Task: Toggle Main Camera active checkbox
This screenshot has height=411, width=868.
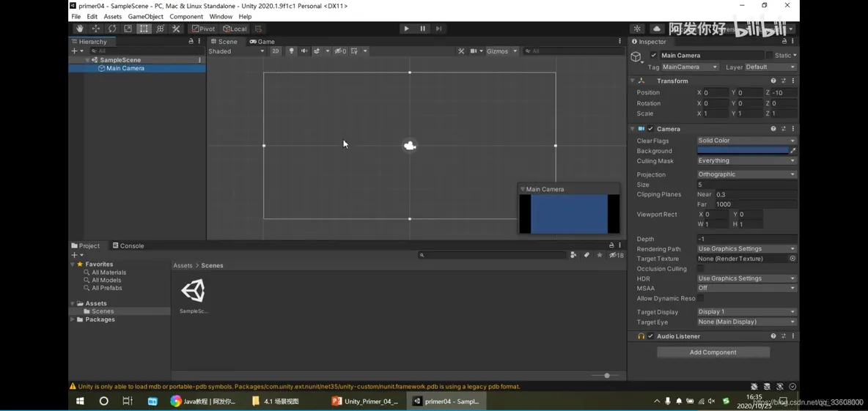Action: 653,56
